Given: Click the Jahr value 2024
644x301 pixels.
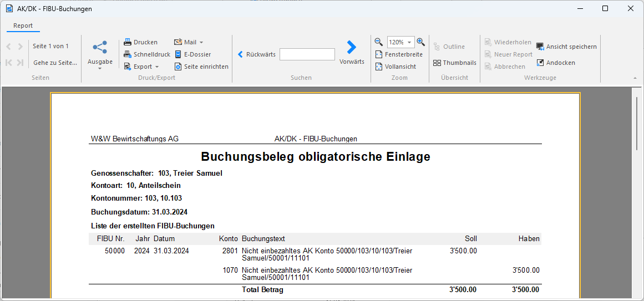Looking at the screenshot, I should 142,251.
